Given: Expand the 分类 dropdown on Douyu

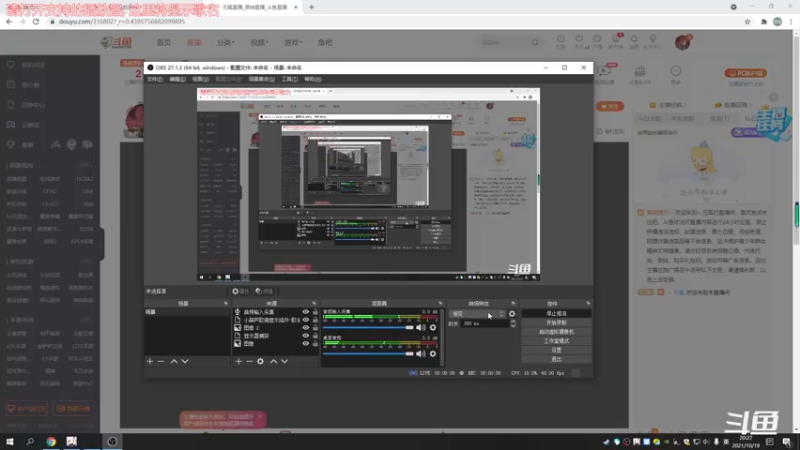Looking at the screenshot, I should [226, 42].
